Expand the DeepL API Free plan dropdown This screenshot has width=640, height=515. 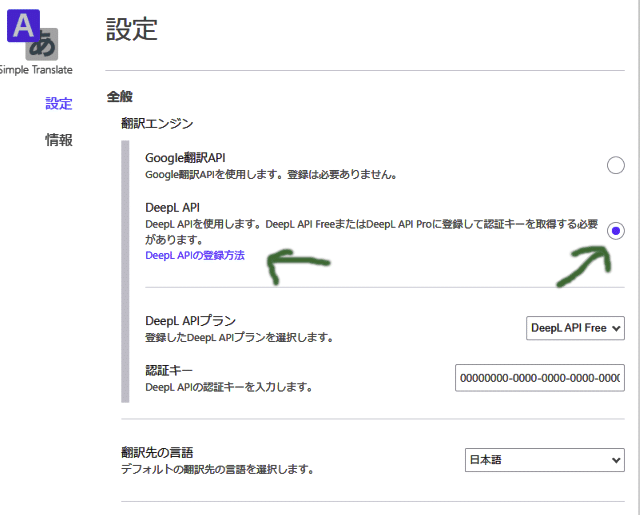coord(575,328)
